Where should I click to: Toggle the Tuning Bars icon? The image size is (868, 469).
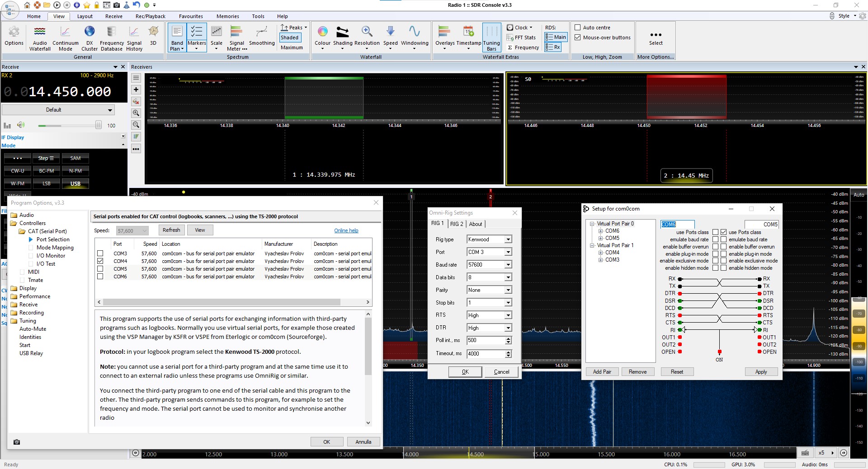pyautogui.click(x=491, y=32)
